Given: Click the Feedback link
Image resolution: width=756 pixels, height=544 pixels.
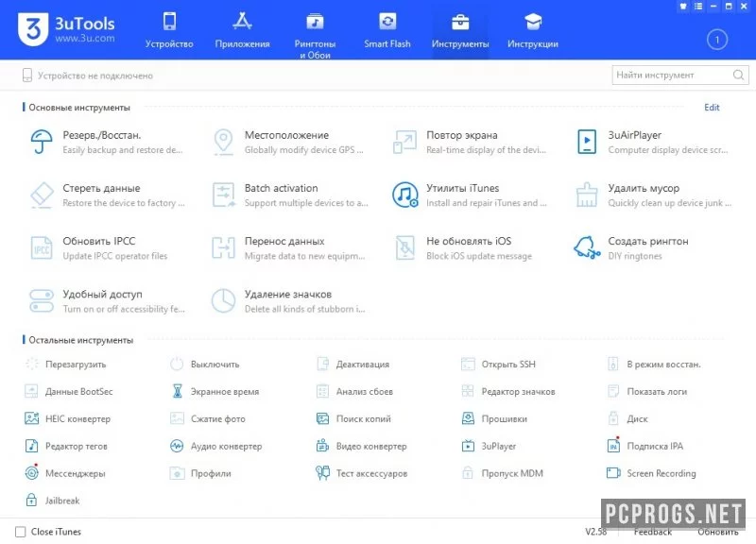Looking at the screenshot, I should 652,532.
